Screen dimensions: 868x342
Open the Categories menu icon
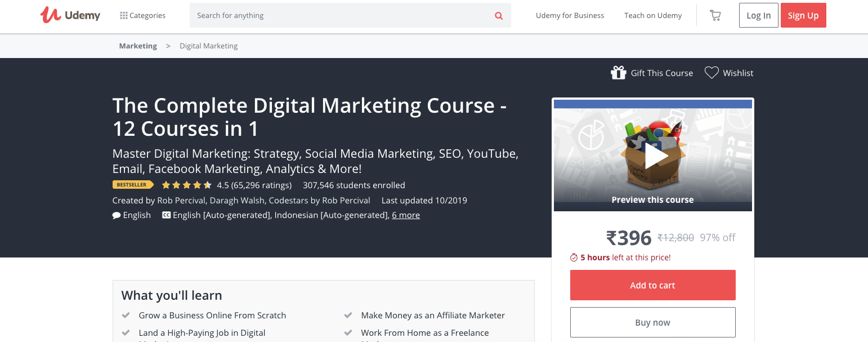point(123,15)
